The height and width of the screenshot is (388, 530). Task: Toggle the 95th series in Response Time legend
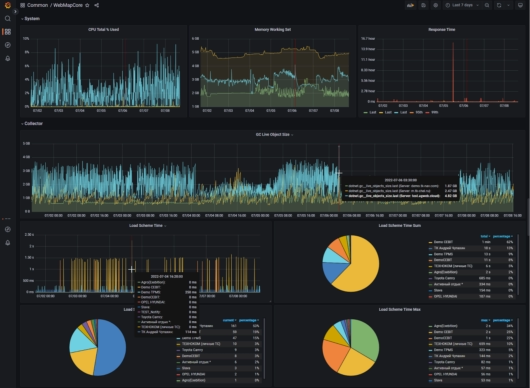tap(416, 113)
